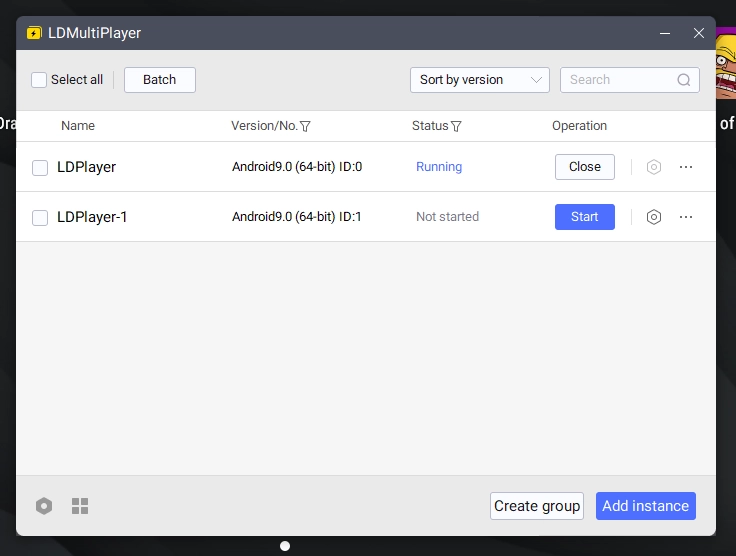This screenshot has width=736, height=556.
Task: Click the LDMultiPlayer title text
Action: point(94,33)
